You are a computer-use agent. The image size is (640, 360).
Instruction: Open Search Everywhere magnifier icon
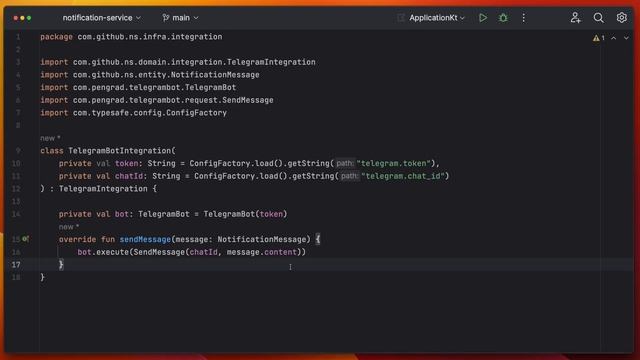pos(598,18)
